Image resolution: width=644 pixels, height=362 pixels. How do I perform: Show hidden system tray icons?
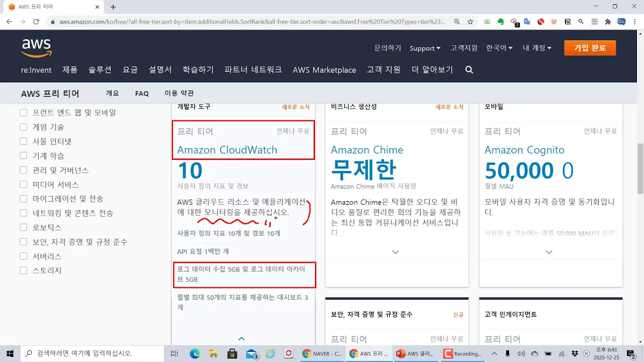494,353
